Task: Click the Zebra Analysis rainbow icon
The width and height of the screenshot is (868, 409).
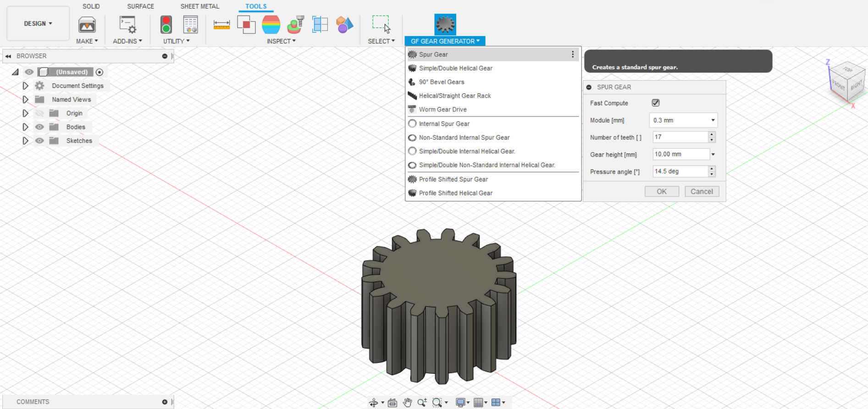Action: (271, 25)
